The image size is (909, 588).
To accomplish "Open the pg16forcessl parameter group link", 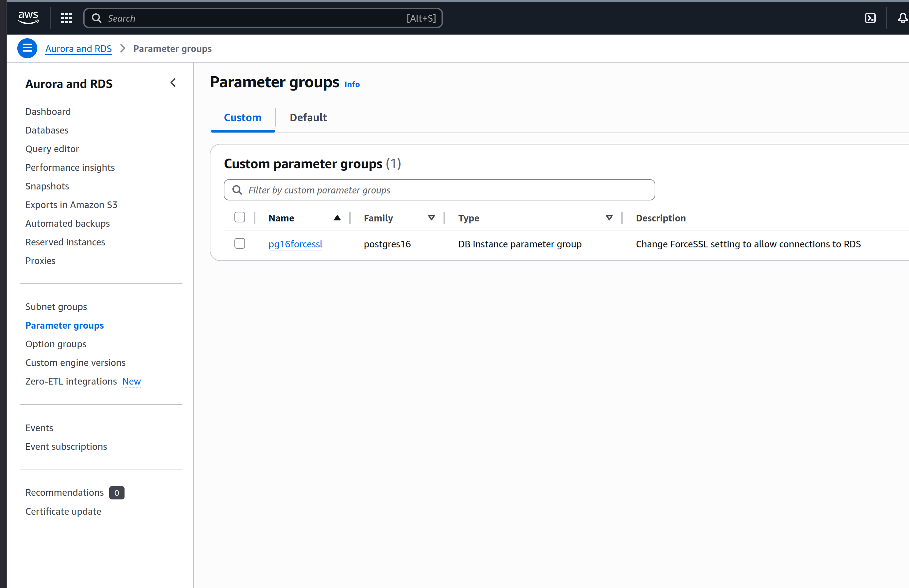I will click(295, 244).
